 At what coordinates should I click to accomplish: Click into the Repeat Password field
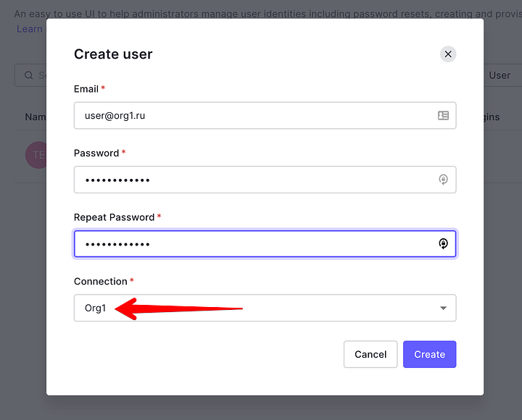click(265, 244)
